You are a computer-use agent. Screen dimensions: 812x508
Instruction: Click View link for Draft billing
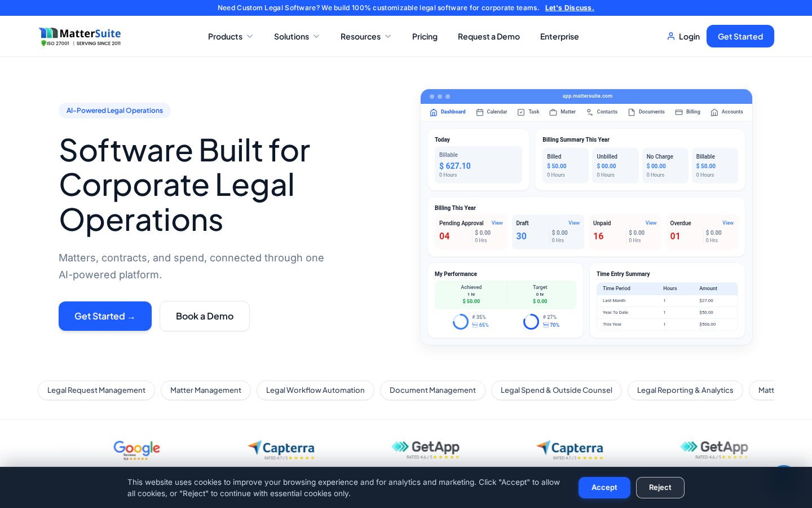574,223
